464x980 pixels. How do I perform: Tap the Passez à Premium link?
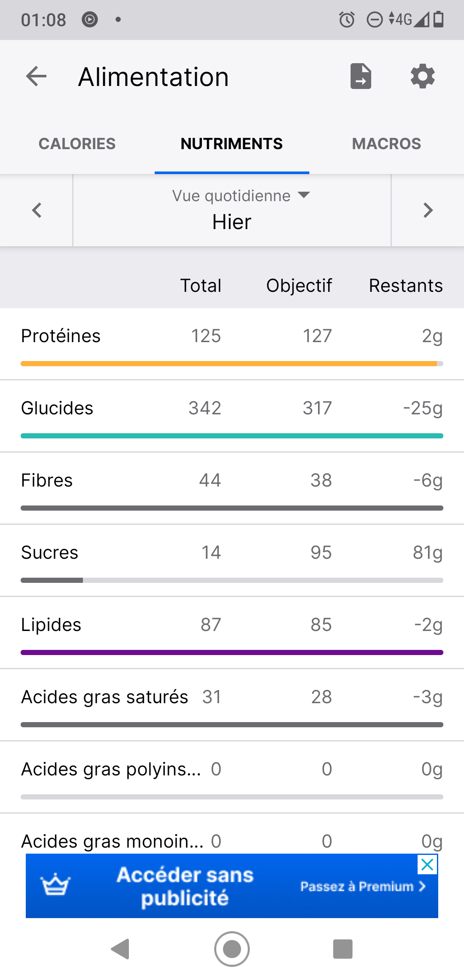[363, 886]
